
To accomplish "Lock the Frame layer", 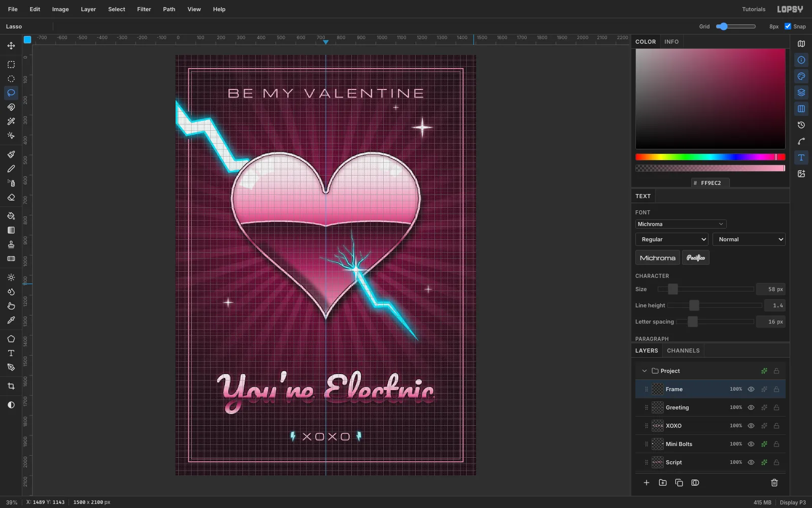I will click(x=776, y=389).
